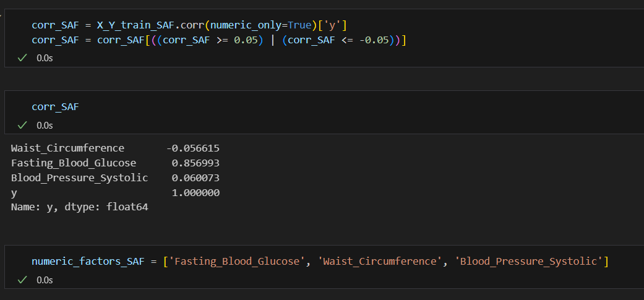Click the >= 0.05 condition in the second line
Image resolution: width=644 pixels, height=300 pixels.
click(x=235, y=40)
